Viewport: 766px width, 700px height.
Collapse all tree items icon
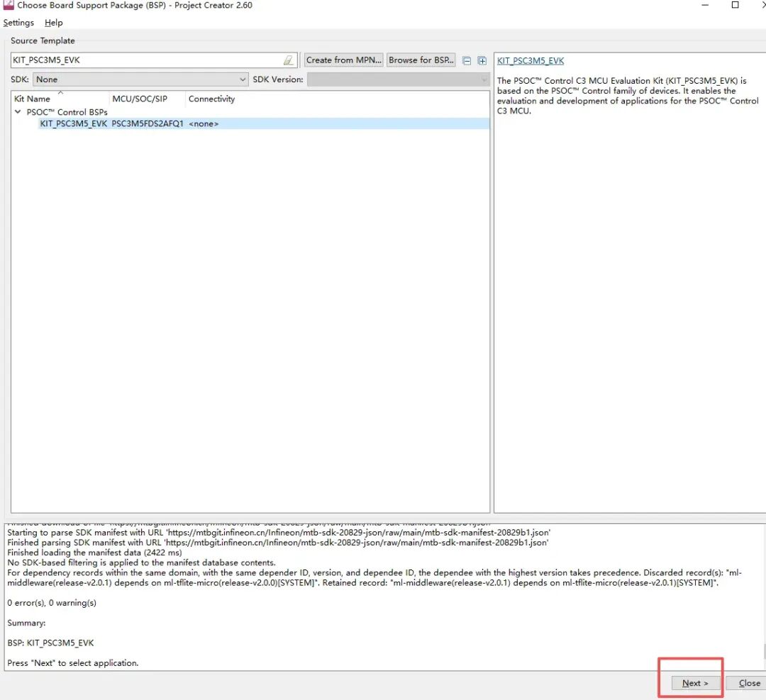pos(467,60)
